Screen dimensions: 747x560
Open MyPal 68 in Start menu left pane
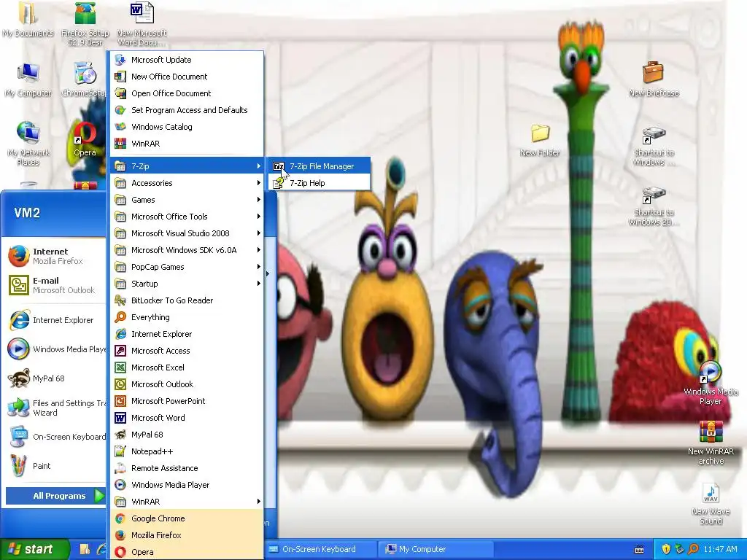pos(55,378)
